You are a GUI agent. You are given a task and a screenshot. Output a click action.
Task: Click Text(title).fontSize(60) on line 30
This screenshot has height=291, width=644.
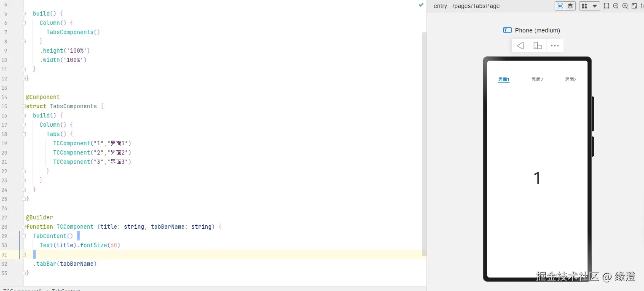[80, 245]
